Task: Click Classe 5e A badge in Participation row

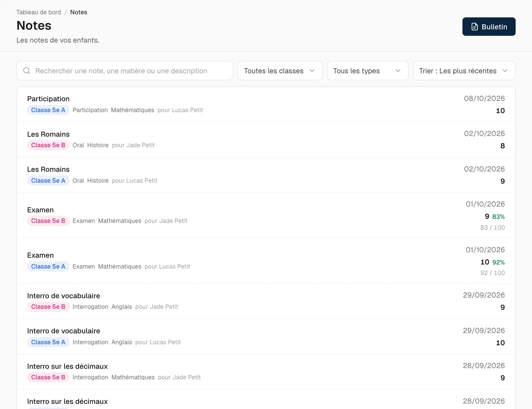Action: 48,110
